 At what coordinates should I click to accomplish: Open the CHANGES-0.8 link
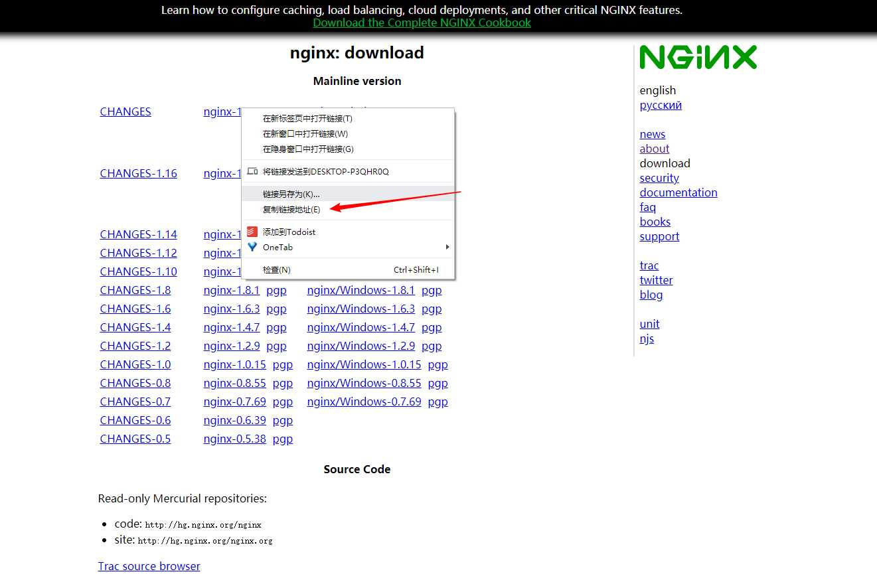coord(135,383)
